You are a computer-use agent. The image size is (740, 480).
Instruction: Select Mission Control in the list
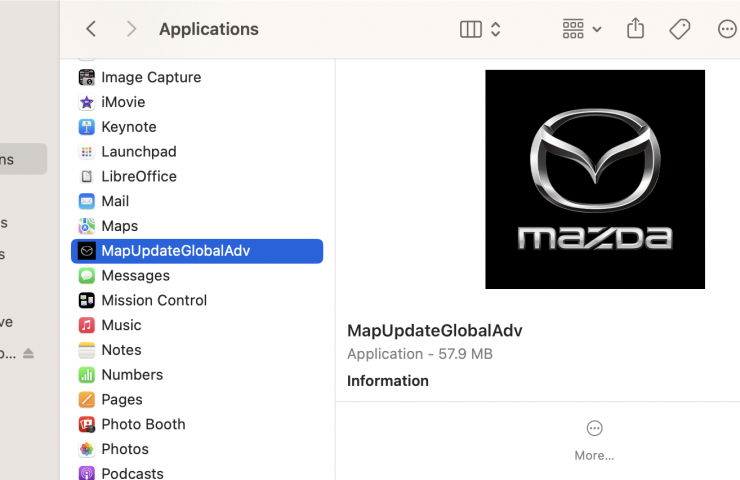(x=154, y=300)
